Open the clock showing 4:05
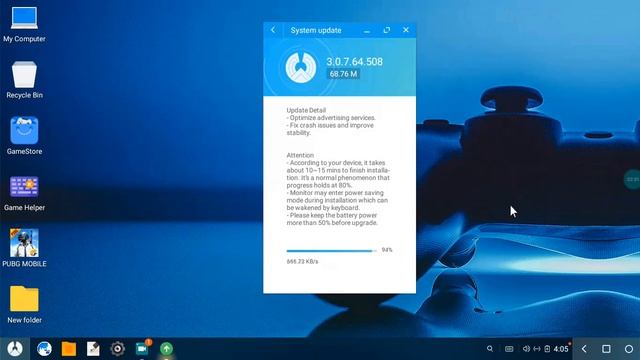Screen dimensions: 640x360 click(561, 349)
